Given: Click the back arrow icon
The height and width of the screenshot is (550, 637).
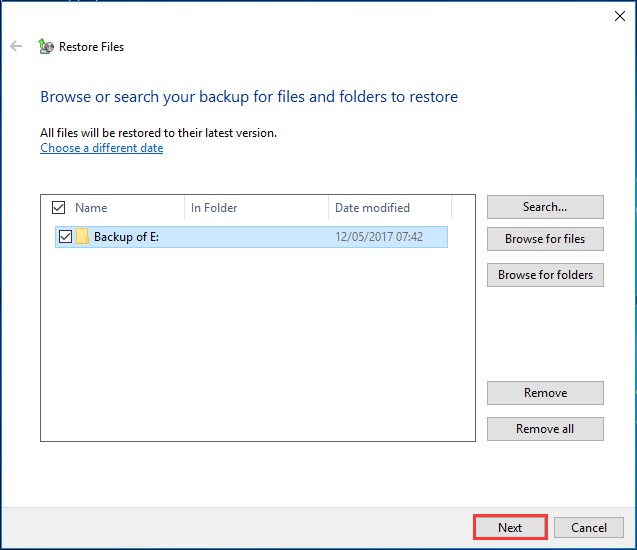Looking at the screenshot, I should tap(16, 46).
